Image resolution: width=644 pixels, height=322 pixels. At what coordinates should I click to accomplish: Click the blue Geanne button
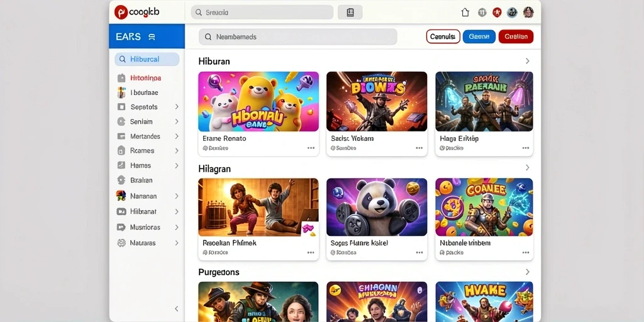point(479,36)
